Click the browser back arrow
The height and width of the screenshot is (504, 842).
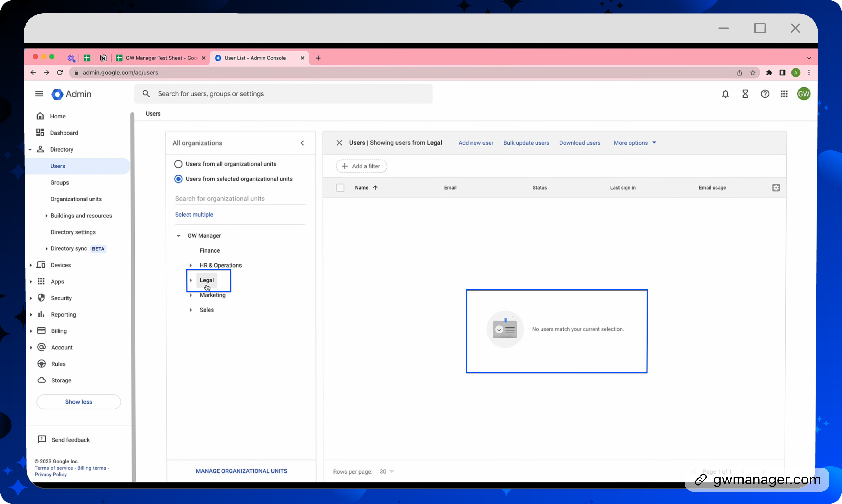[33, 72]
